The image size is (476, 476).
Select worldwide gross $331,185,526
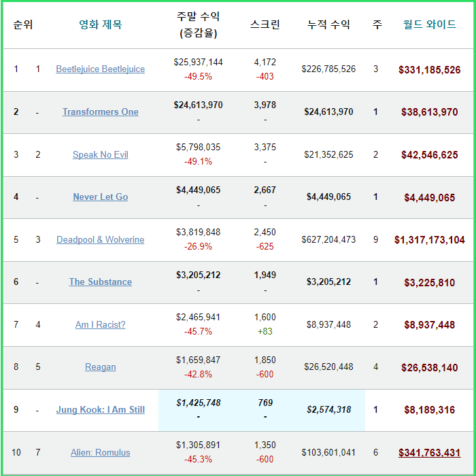point(430,70)
